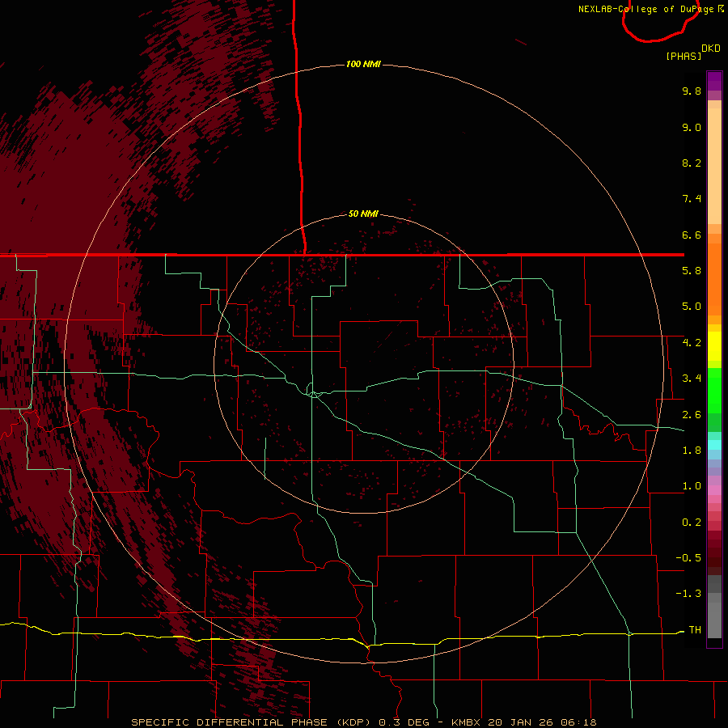Click the [PHAS] legend unit label
This screenshot has height=728, width=728.
[684, 56]
